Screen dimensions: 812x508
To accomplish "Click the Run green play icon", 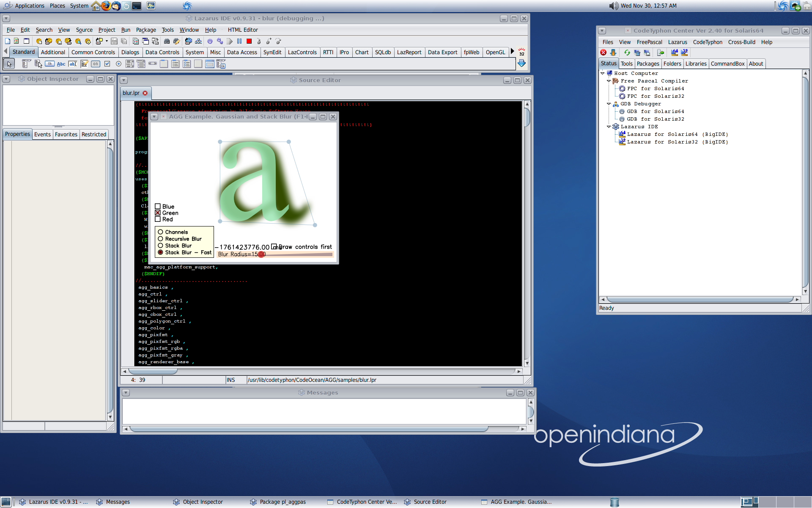I will [x=230, y=41].
